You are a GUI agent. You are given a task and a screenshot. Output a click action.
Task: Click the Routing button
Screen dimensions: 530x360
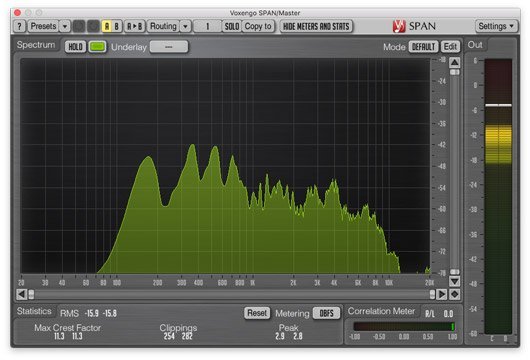tap(163, 26)
